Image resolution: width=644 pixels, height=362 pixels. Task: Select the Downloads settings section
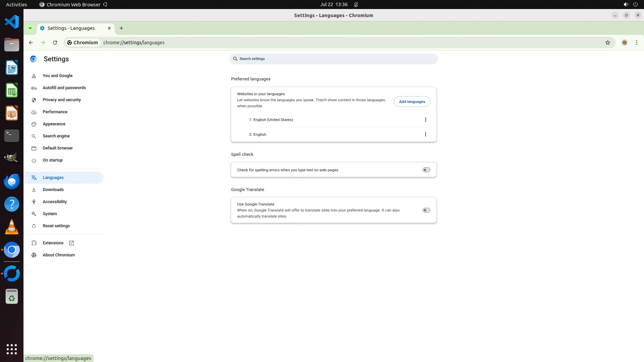click(x=53, y=190)
